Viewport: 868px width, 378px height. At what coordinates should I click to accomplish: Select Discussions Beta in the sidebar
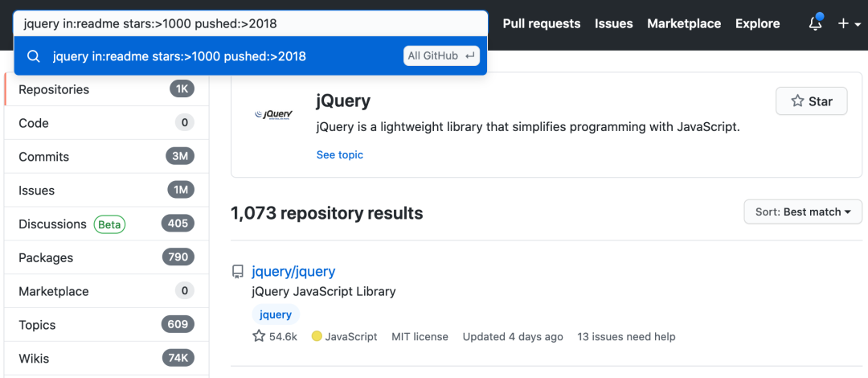107,224
